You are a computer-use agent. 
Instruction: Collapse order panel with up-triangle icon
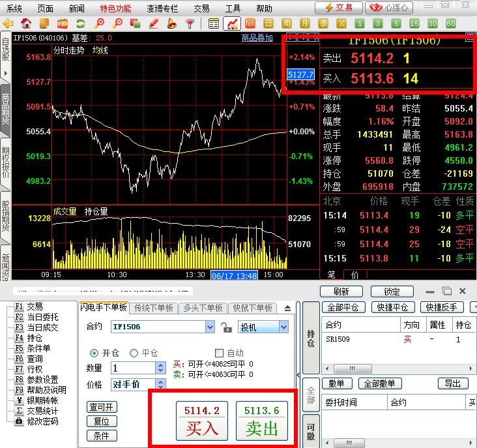(287, 308)
